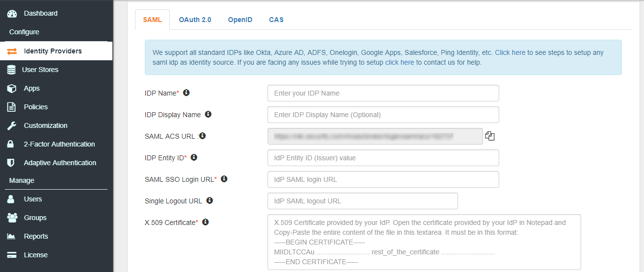Viewport: 644px width, 272px height.
Task: Show info tooltip for SAML SSO Login URL
Action: (224, 179)
